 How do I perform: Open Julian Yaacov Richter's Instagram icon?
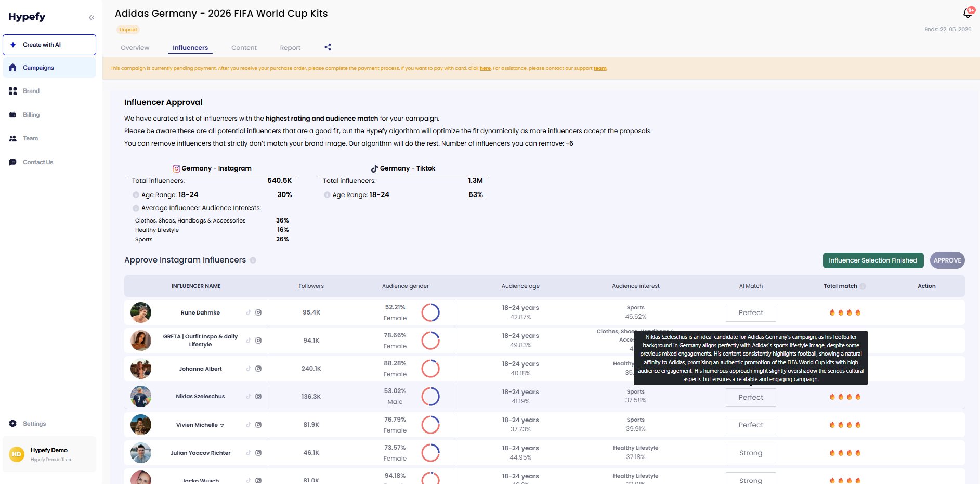click(x=258, y=453)
